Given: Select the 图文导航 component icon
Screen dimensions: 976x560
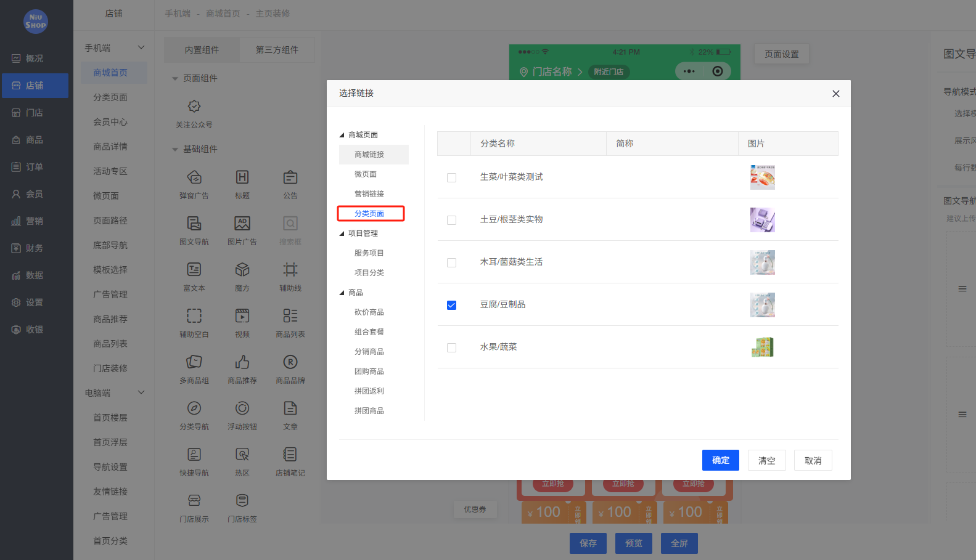Looking at the screenshot, I should point(194,223).
